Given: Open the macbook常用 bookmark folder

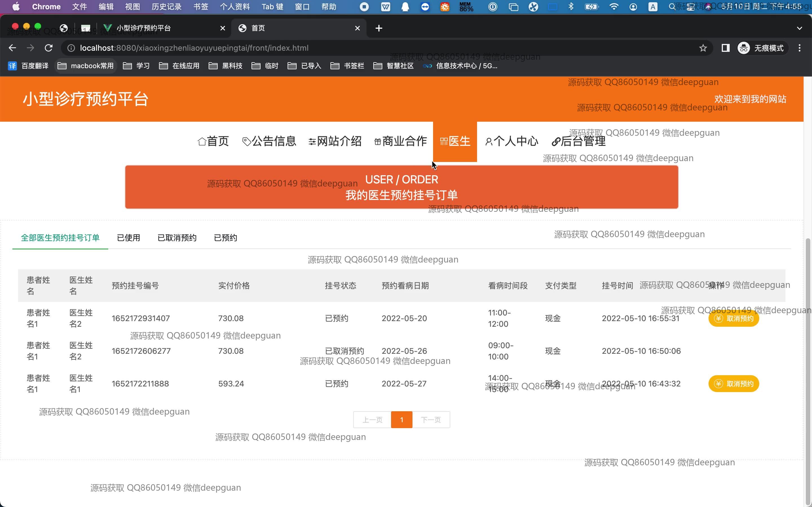Looking at the screenshot, I should 86,66.
